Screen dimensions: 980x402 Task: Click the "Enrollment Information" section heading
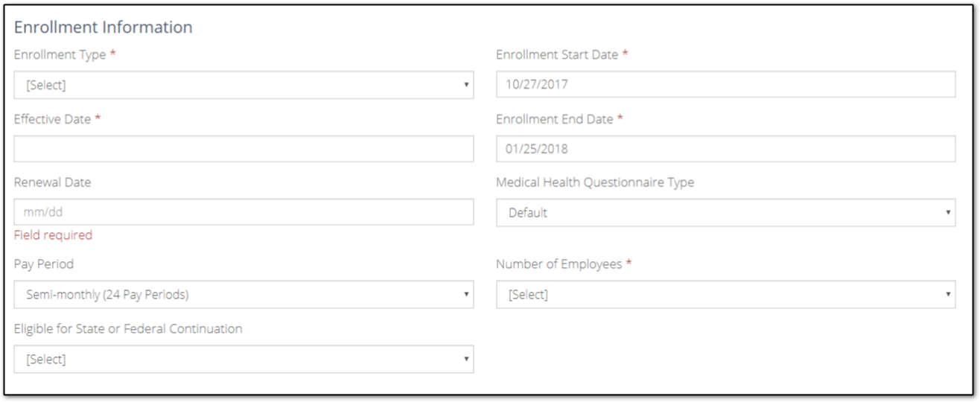click(104, 28)
